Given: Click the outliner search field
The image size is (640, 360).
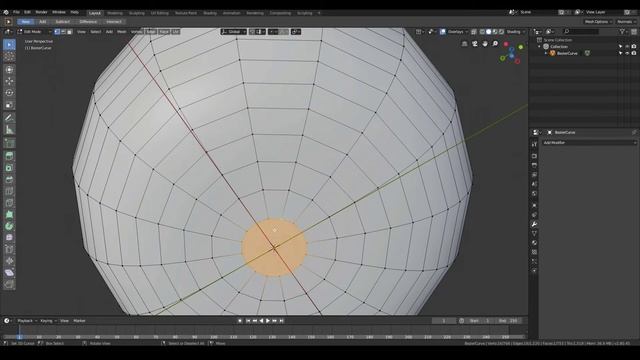Looking at the screenshot, I should pyautogui.click(x=581, y=31).
